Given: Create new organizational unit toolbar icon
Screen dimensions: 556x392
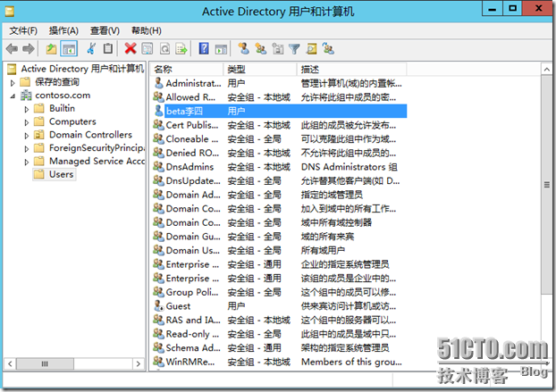Looking at the screenshot, I should pos(278,48).
